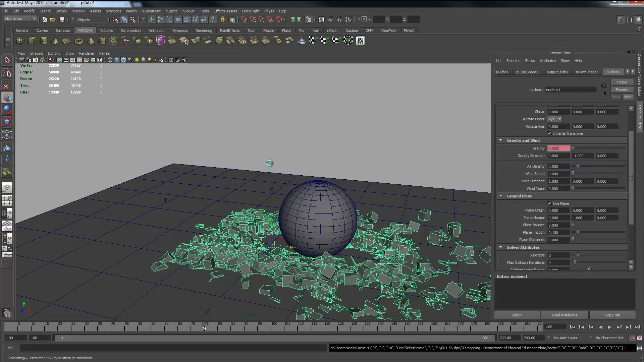The height and width of the screenshot is (362, 644).
Task: Switch to single perspective view layout
Action: coord(7,188)
